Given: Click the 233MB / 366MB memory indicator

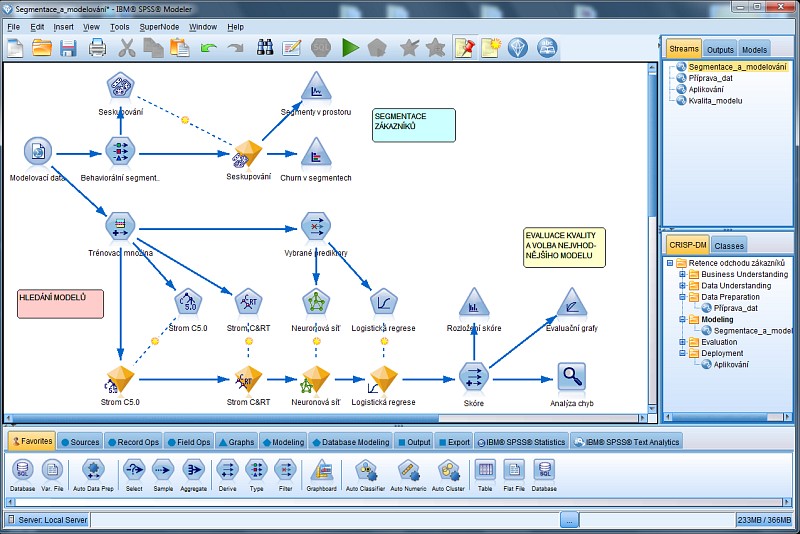Looking at the screenshot, I should pos(764,520).
